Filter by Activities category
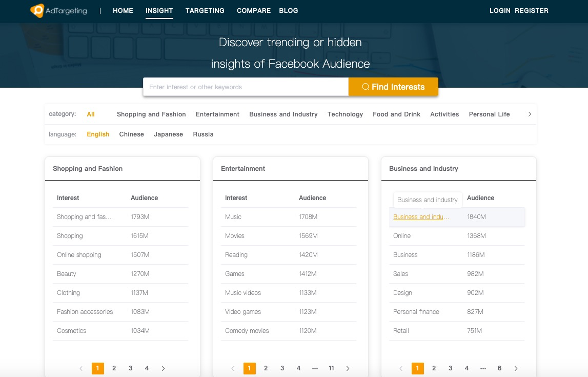The height and width of the screenshot is (377, 588). (444, 114)
